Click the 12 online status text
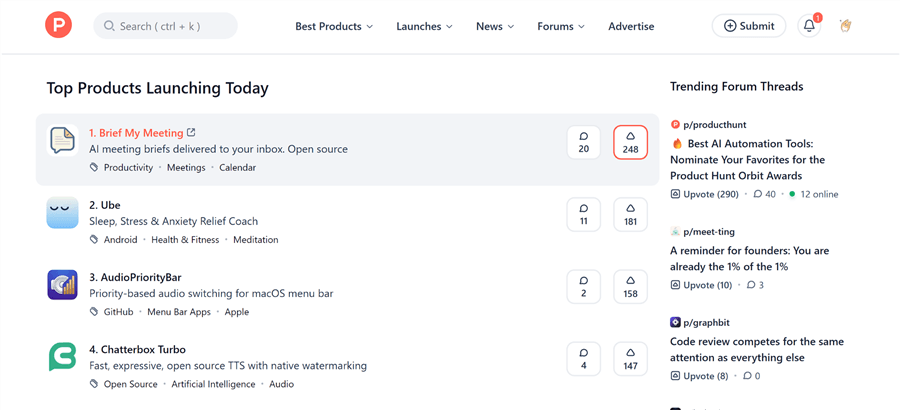The image size is (900, 410). [x=819, y=194]
